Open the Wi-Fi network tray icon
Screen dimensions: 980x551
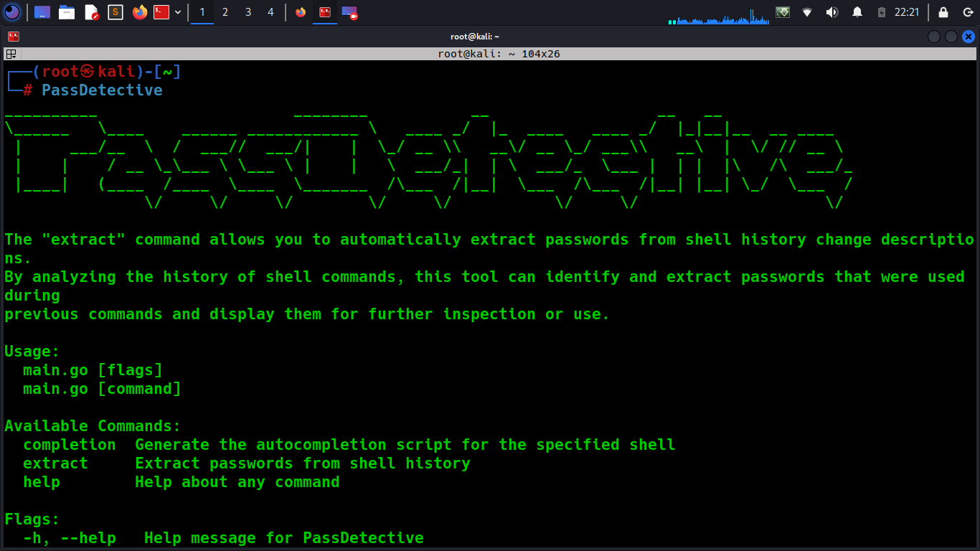[x=807, y=12]
